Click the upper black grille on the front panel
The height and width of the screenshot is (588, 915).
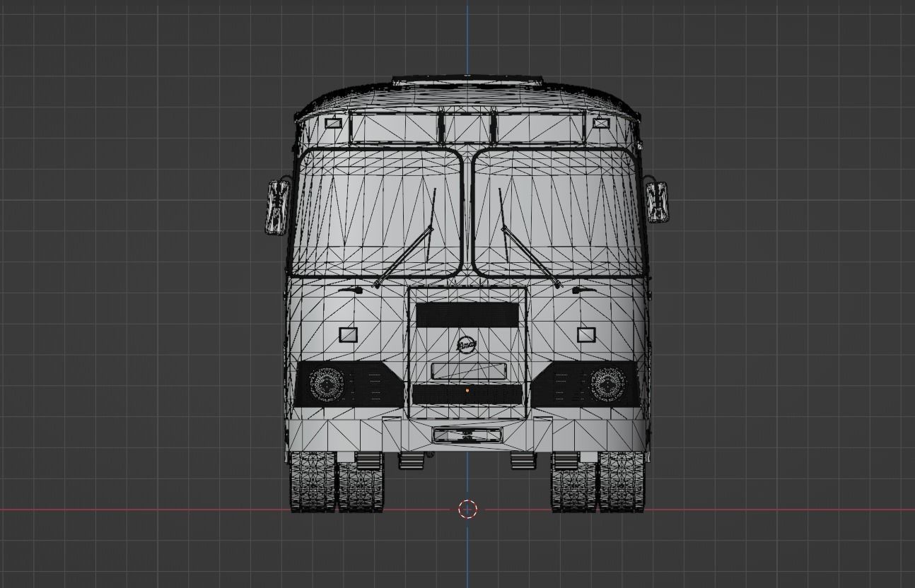[467, 314]
